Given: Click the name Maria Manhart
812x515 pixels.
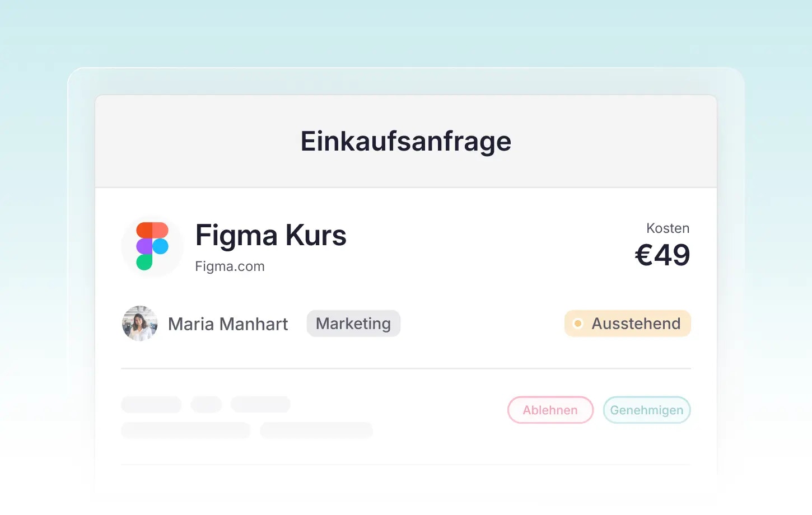Looking at the screenshot, I should (228, 324).
